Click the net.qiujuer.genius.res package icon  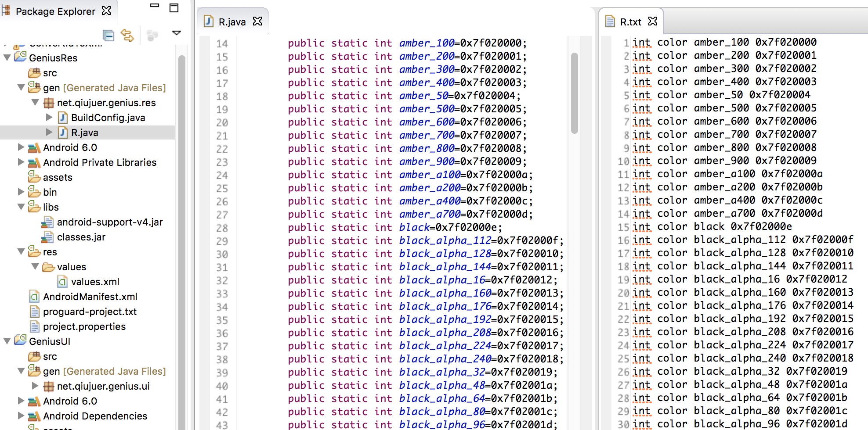coord(49,103)
